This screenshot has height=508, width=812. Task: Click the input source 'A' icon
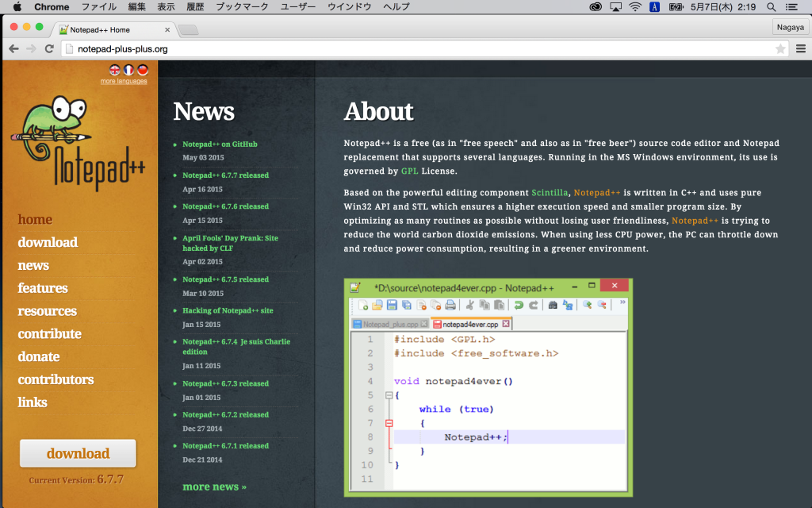[654, 6]
